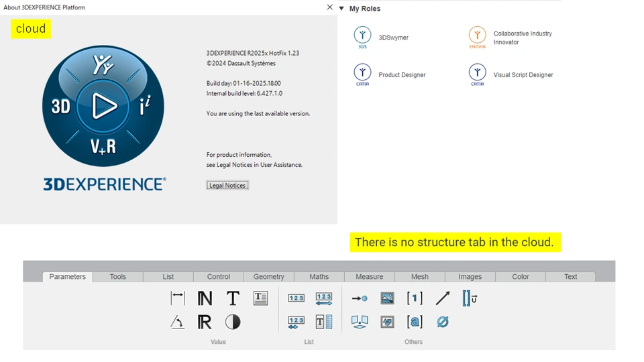The width and height of the screenshot is (644, 362).
Task: Select the half-filled circle boolean icon
Action: [x=233, y=322]
